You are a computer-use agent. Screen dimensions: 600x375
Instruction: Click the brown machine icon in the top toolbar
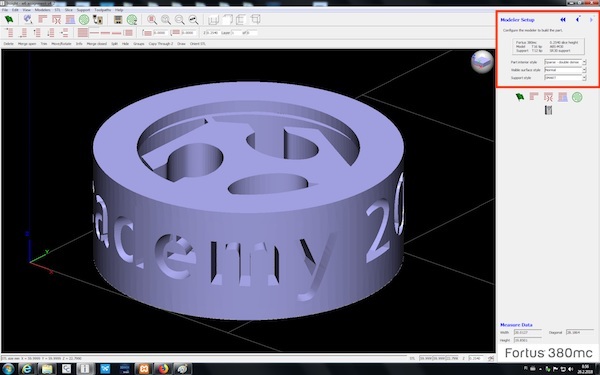click(x=118, y=19)
